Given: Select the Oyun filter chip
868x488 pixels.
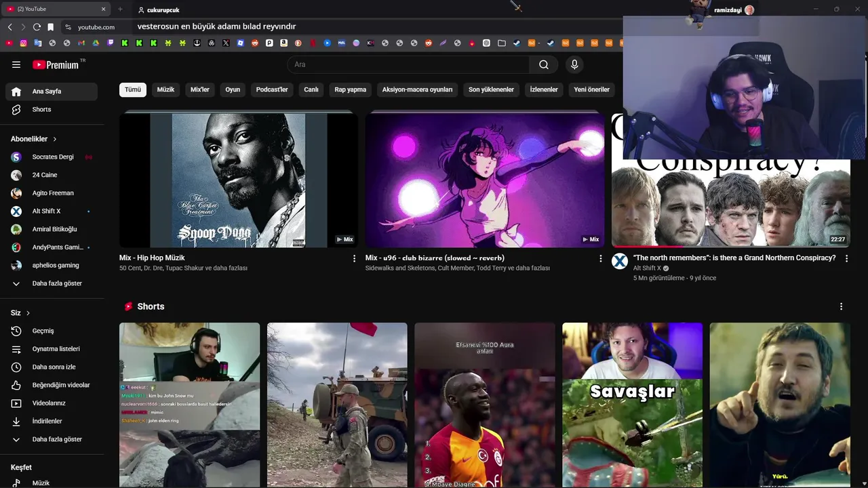Looking at the screenshot, I should 233,89.
